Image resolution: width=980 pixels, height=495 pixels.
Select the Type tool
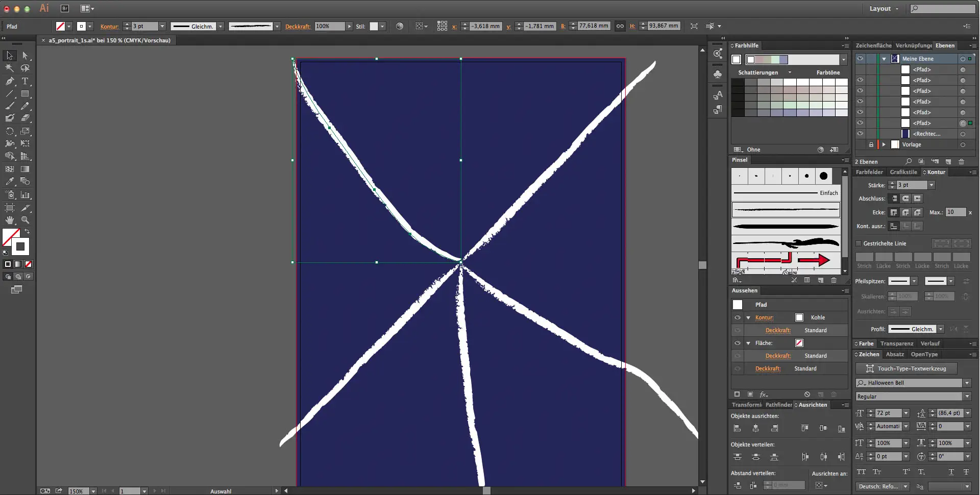(x=25, y=81)
